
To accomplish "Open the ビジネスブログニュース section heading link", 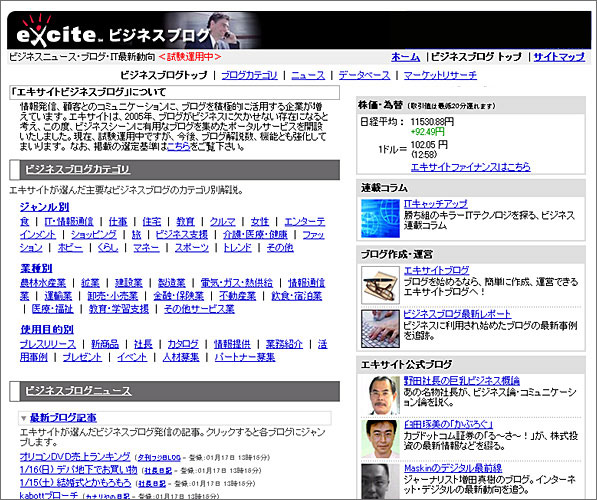I will click(78, 391).
